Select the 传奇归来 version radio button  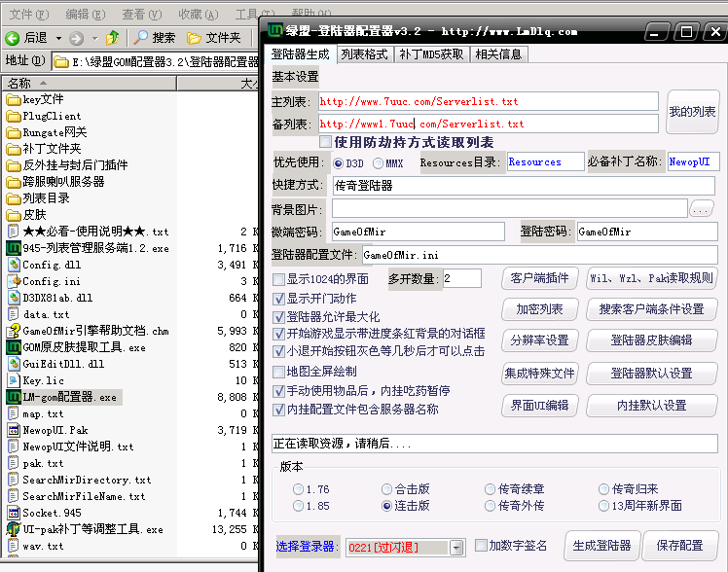tap(603, 489)
